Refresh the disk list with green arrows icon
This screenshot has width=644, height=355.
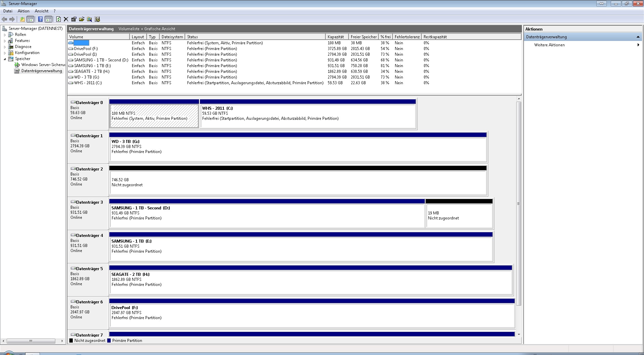(58, 19)
